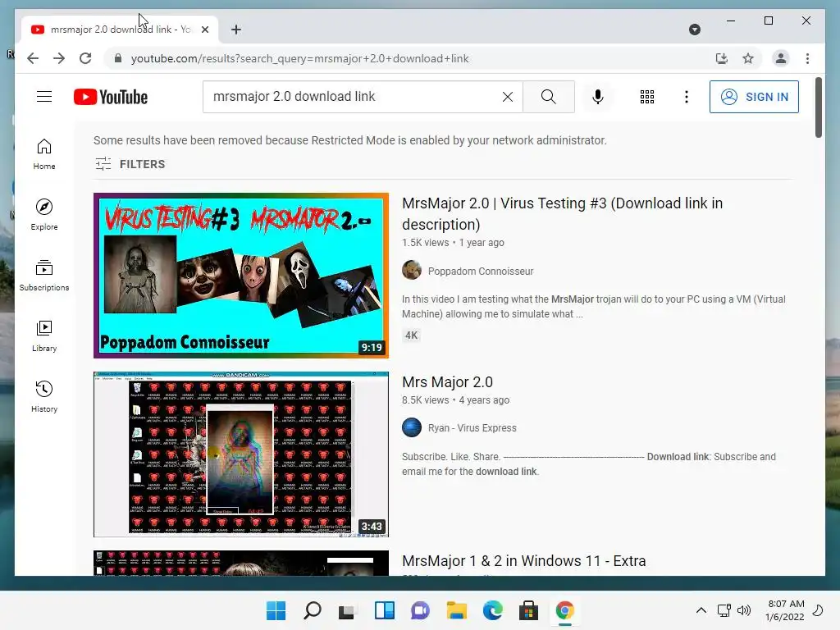Click the page vertical scrollbar
The width and height of the screenshot is (840, 630).
[818, 107]
